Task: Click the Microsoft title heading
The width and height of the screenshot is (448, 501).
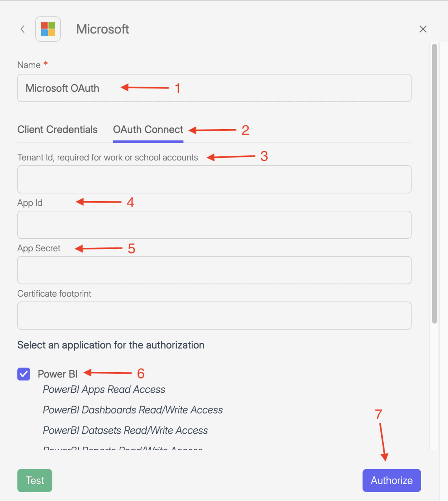Action: [102, 29]
